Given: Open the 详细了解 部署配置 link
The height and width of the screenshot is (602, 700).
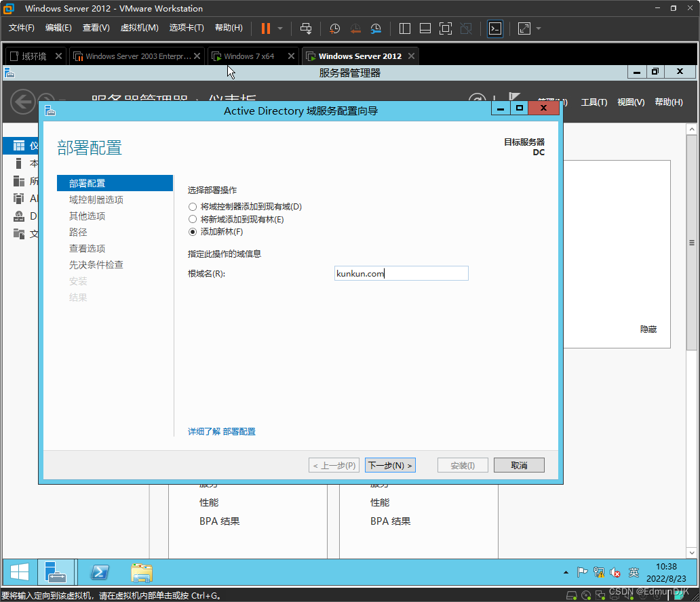Looking at the screenshot, I should [x=221, y=432].
